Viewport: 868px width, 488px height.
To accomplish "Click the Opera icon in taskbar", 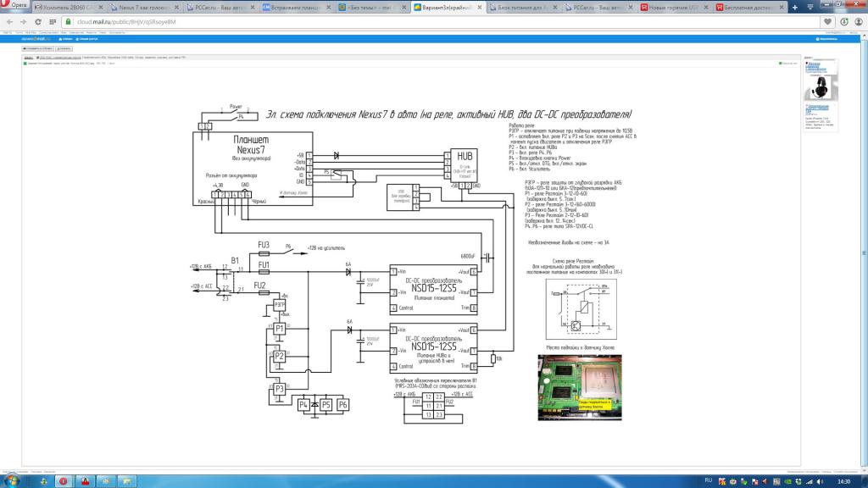I will 63,480.
